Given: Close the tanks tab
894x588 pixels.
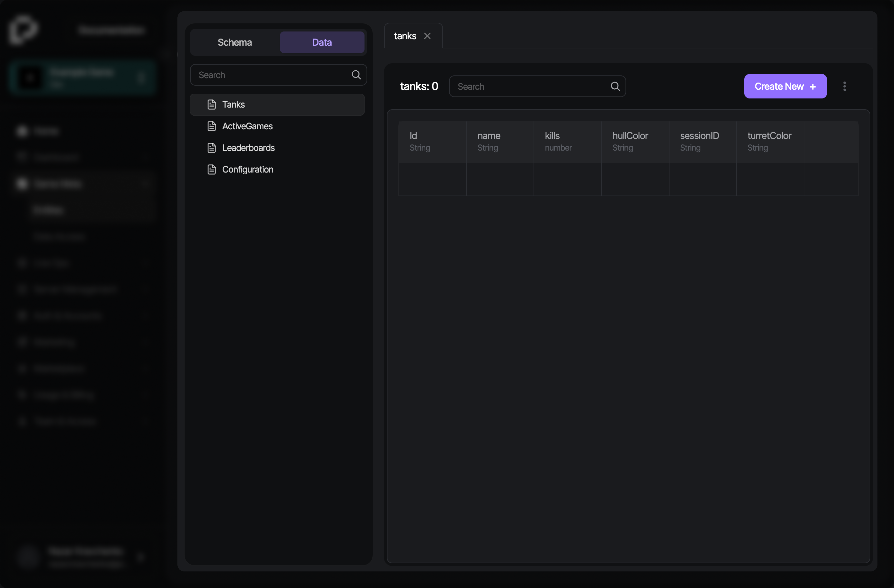Looking at the screenshot, I should [x=427, y=36].
